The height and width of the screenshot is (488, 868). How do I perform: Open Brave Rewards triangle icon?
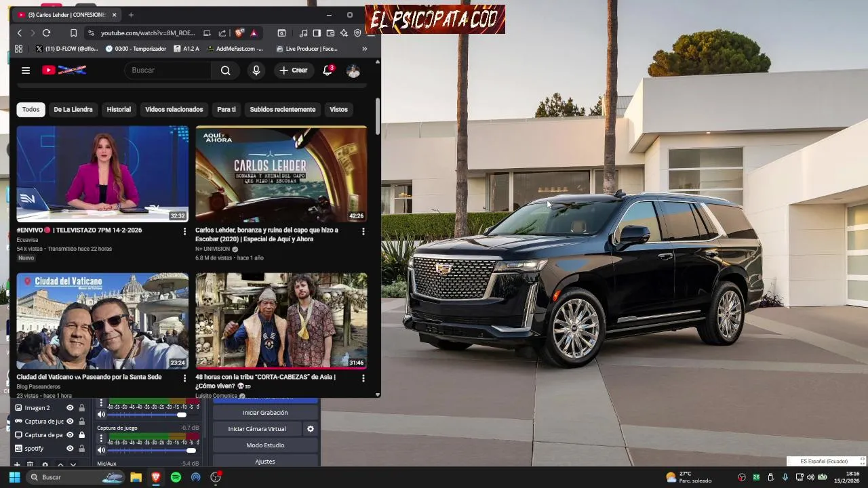click(254, 33)
